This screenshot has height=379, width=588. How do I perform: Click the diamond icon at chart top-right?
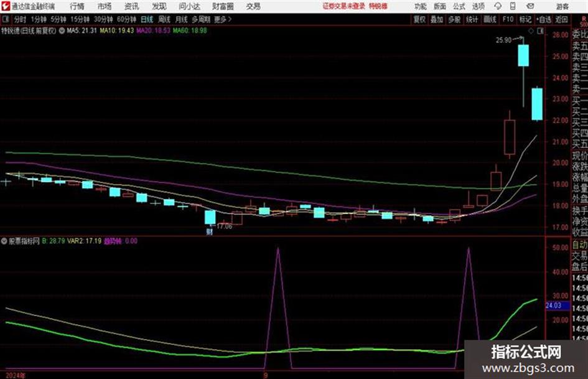tap(531, 31)
